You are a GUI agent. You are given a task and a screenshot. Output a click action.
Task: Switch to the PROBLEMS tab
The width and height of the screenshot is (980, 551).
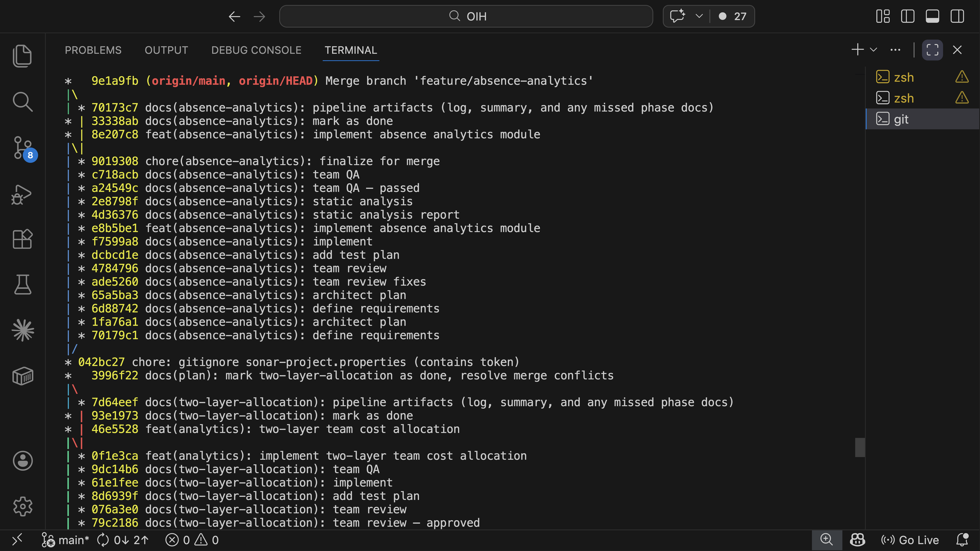pyautogui.click(x=93, y=50)
